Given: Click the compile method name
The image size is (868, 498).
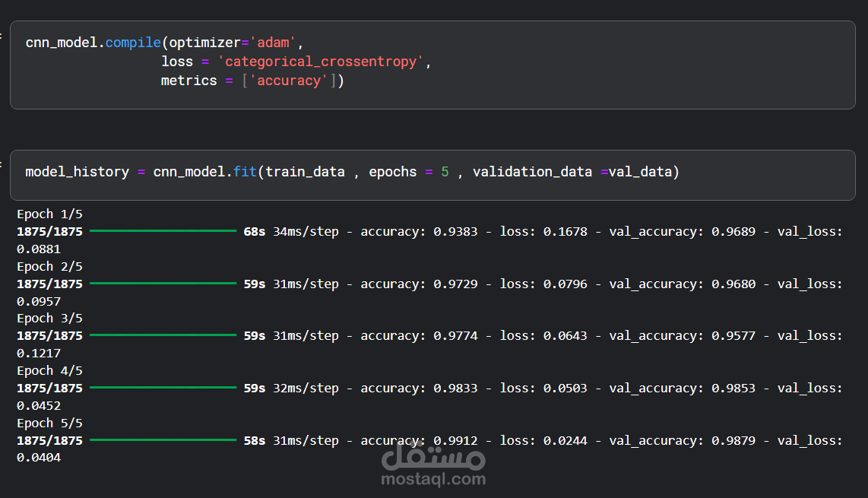Looking at the screenshot, I should click(x=133, y=43).
